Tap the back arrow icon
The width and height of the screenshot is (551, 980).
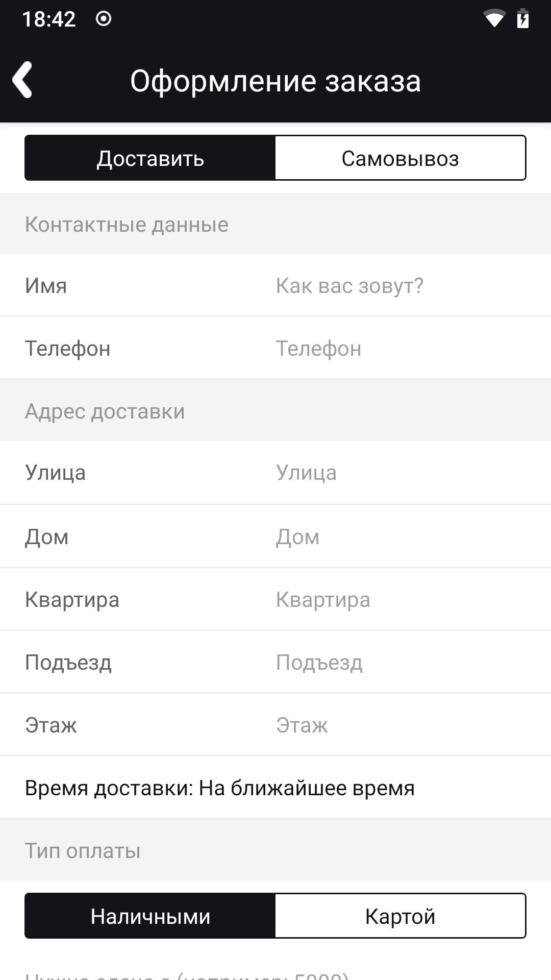(22, 80)
